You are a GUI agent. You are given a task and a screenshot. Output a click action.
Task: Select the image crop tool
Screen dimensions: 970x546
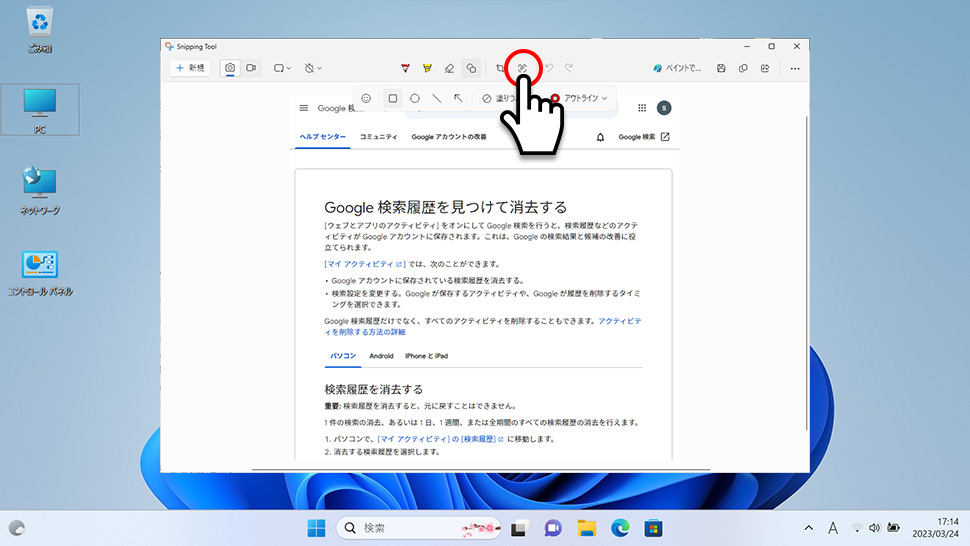click(500, 68)
